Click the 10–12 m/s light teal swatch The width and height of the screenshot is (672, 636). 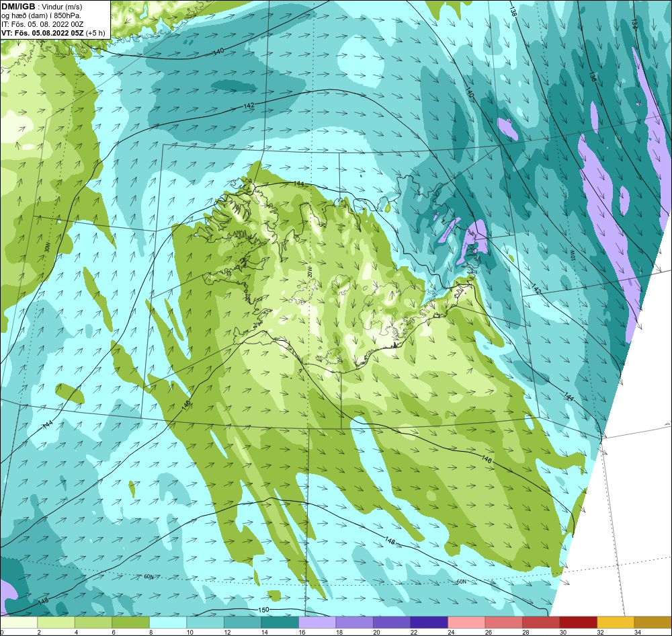tap(205, 622)
